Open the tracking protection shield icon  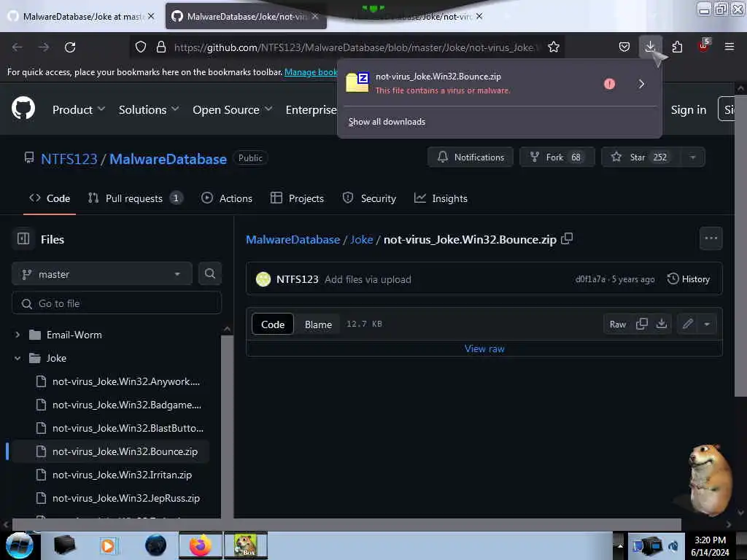[141, 47]
